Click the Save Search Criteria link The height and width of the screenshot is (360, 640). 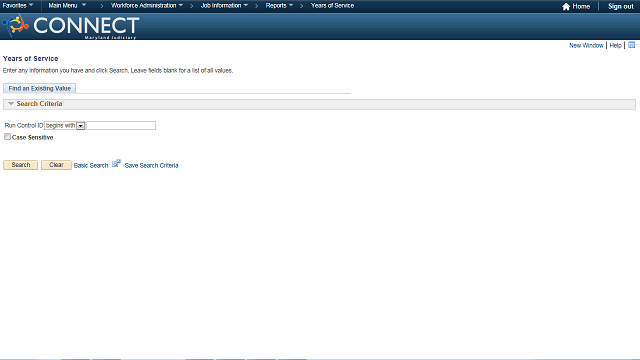[x=151, y=165]
